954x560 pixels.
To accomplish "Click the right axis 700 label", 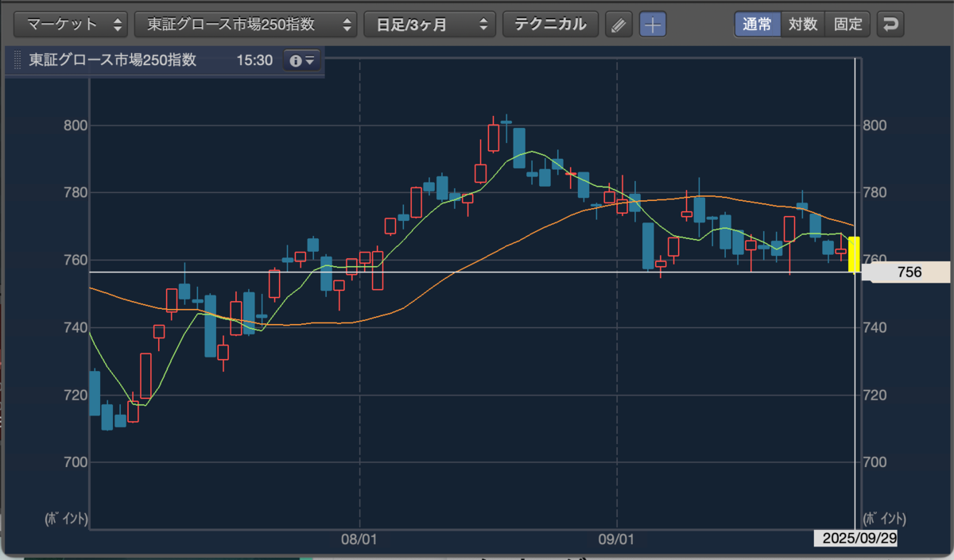I will (874, 462).
